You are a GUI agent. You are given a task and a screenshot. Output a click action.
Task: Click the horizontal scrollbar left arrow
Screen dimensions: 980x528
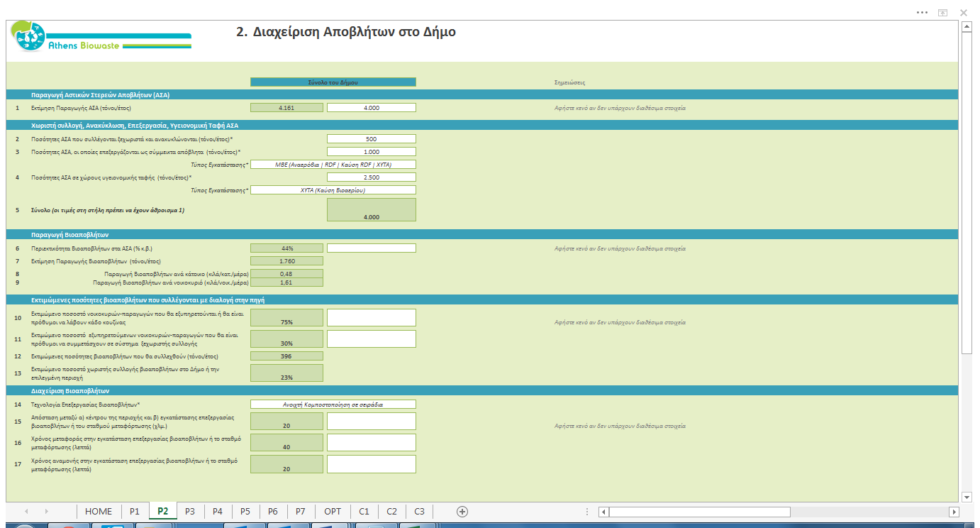click(x=603, y=512)
